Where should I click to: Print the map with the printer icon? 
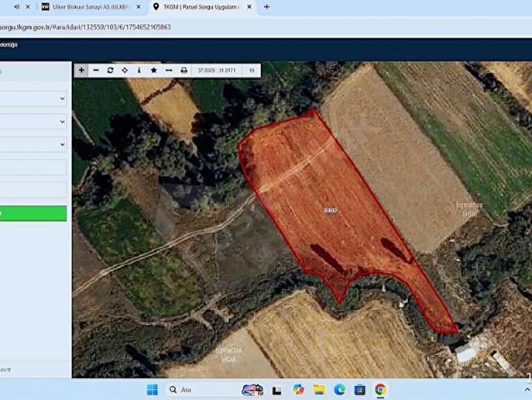(184, 70)
